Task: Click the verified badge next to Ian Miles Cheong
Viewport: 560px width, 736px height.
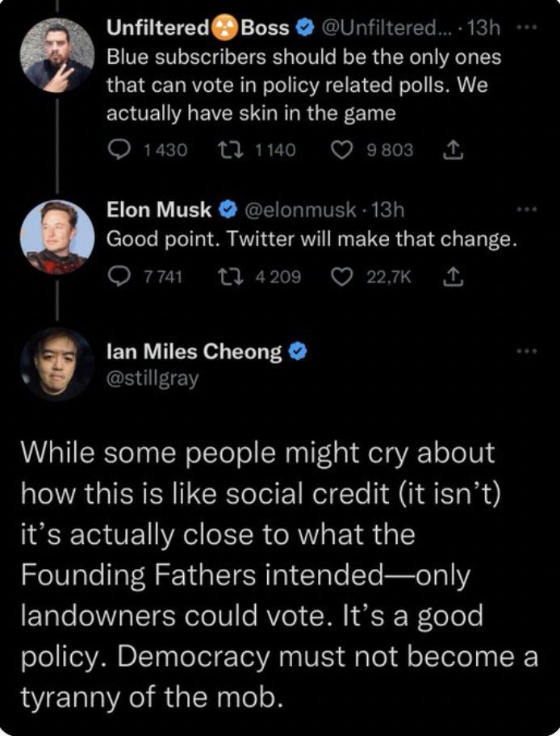Action: 297,351
